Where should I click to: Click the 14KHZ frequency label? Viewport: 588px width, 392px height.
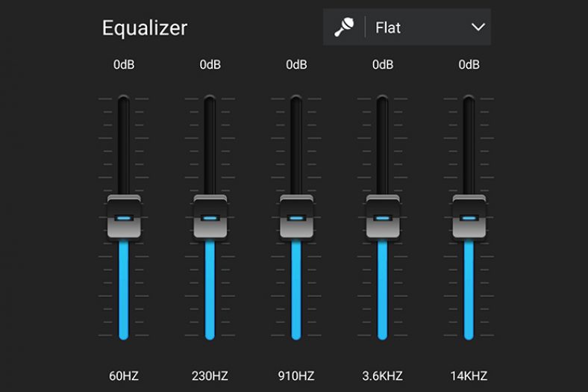(x=469, y=376)
